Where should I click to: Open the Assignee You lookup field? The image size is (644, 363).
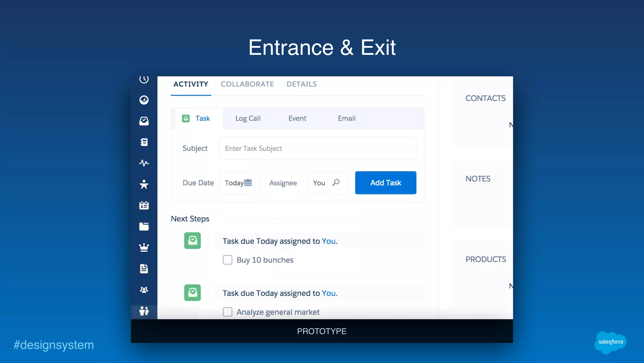(x=327, y=183)
